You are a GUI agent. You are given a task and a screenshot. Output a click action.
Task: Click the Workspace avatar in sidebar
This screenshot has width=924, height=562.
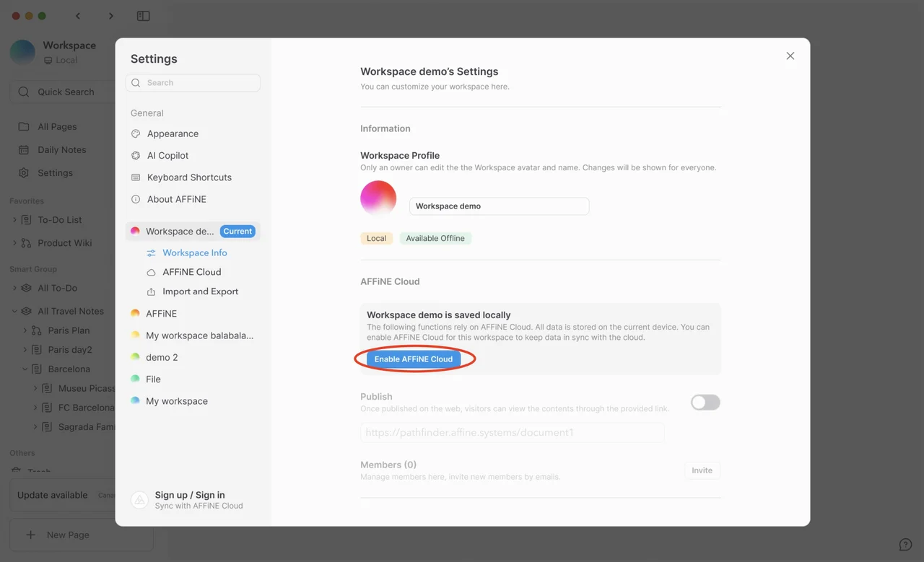[22, 53]
